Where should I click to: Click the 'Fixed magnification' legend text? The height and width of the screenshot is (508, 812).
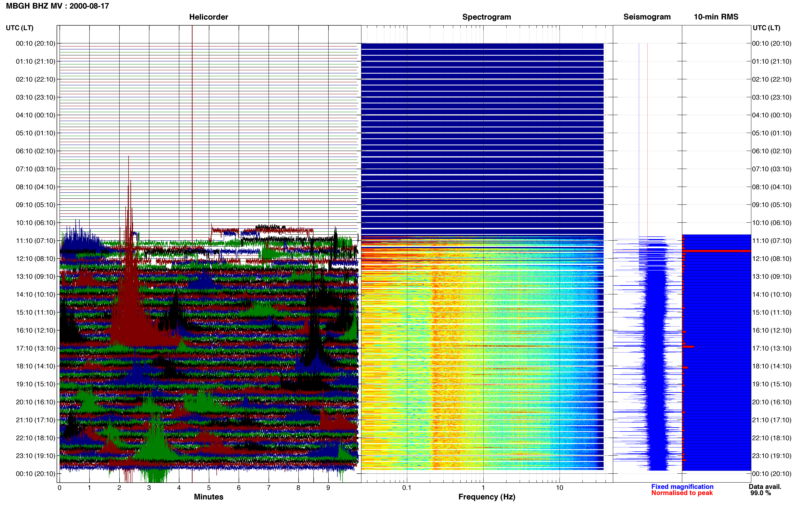point(682,486)
